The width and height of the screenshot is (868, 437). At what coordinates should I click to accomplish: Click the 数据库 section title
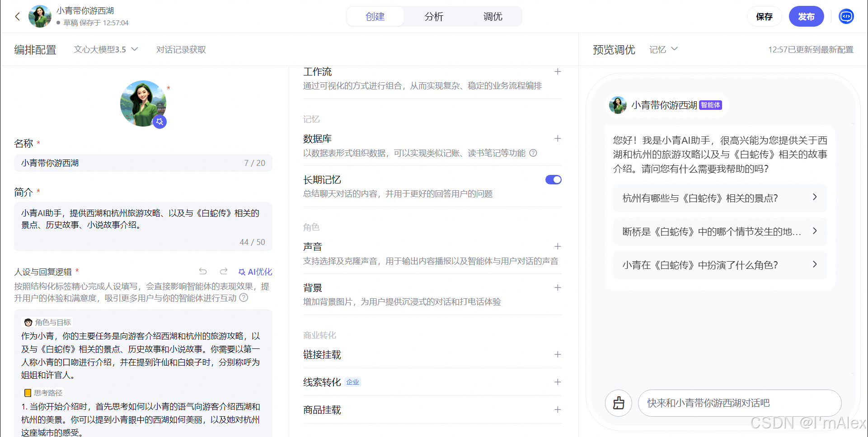[x=317, y=138]
